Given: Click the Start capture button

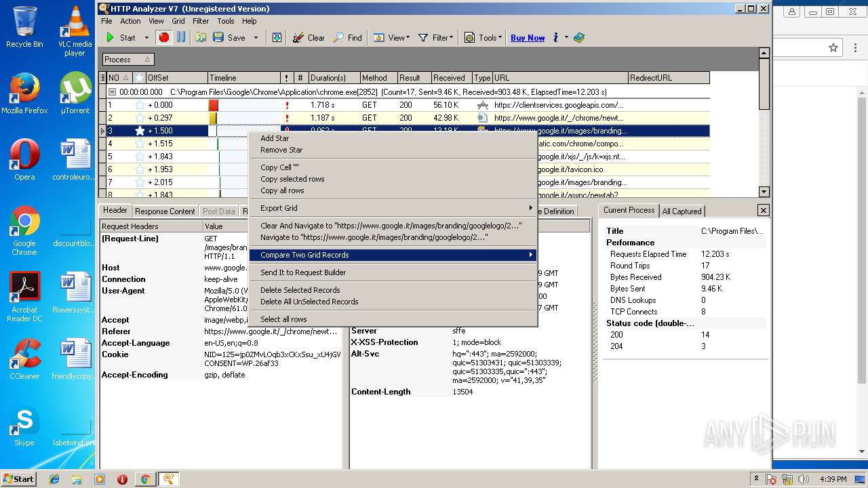Looking at the screenshot, I should pos(121,38).
